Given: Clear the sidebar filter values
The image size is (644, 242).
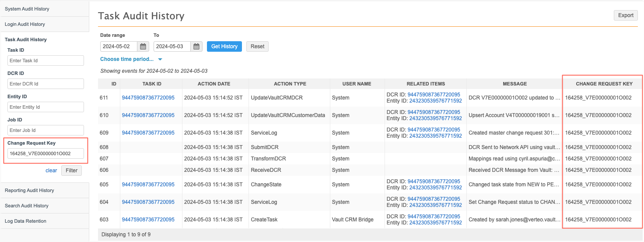Looking at the screenshot, I should [x=51, y=171].
